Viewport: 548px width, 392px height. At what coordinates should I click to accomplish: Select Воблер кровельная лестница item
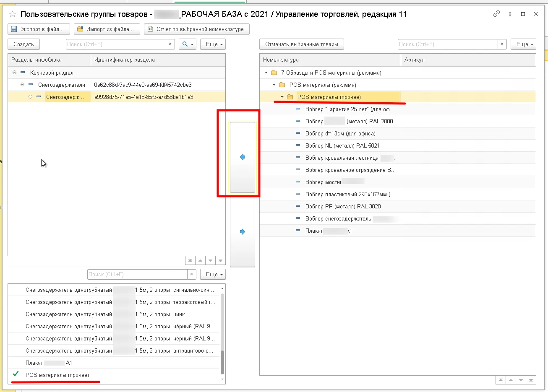(398, 158)
